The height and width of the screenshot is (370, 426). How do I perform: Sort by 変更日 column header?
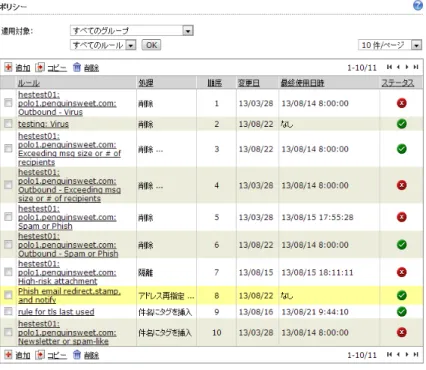(x=249, y=83)
